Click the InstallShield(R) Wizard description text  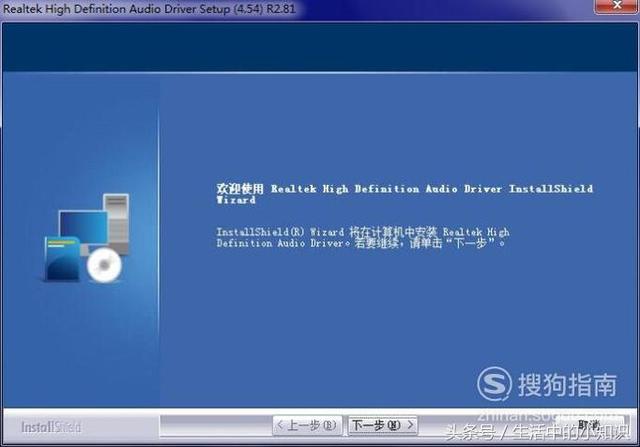(x=362, y=238)
